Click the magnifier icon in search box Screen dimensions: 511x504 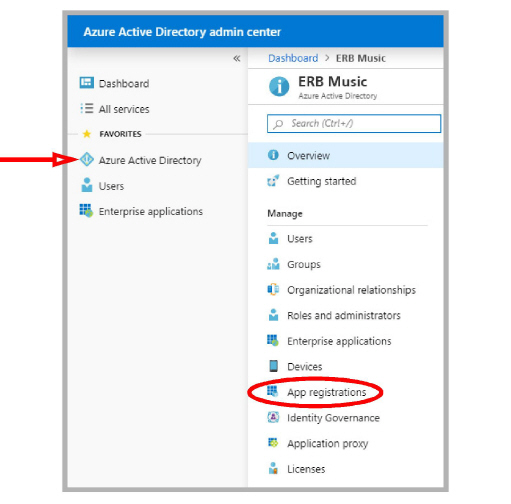(278, 124)
